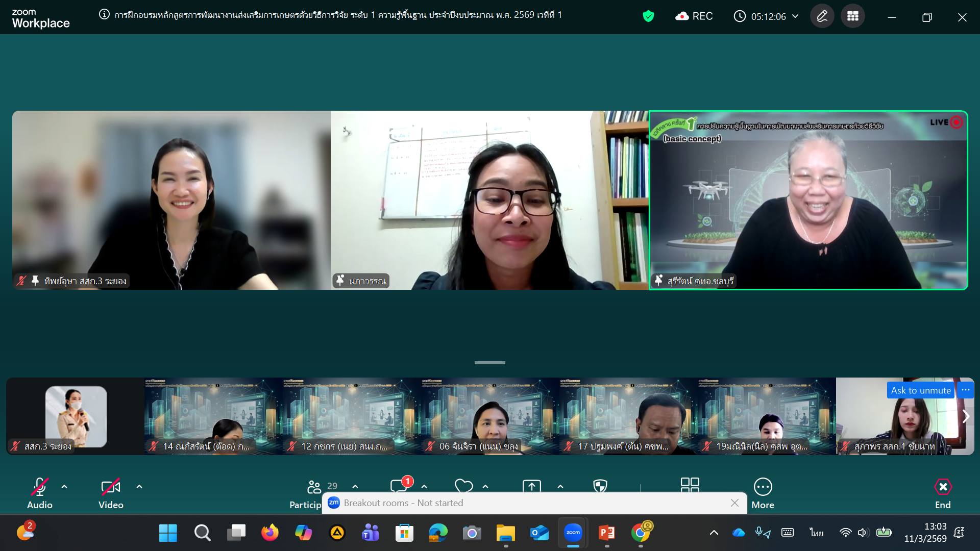
Task: Open Host tools shield icon
Action: (600, 486)
